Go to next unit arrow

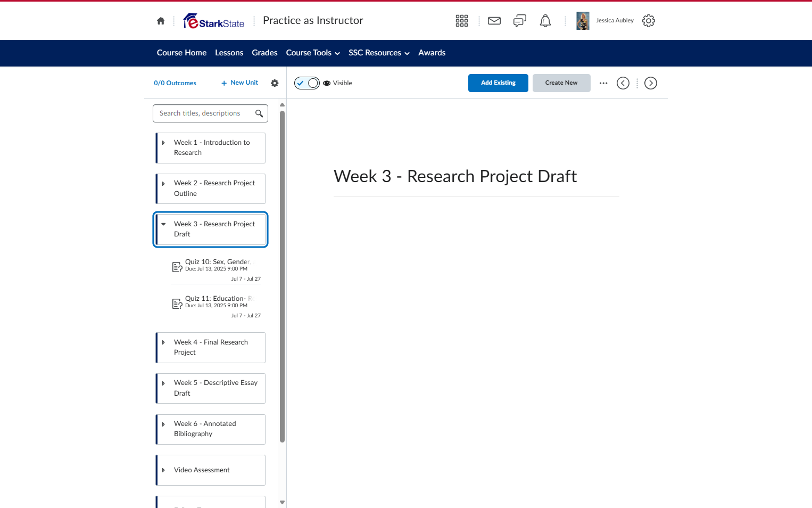pos(651,83)
